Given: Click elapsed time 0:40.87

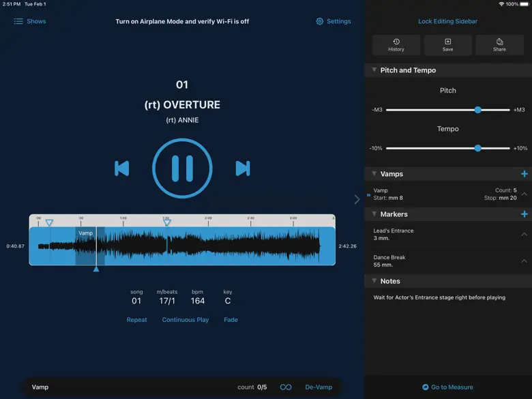Looking at the screenshot, I should tap(15, 246).
